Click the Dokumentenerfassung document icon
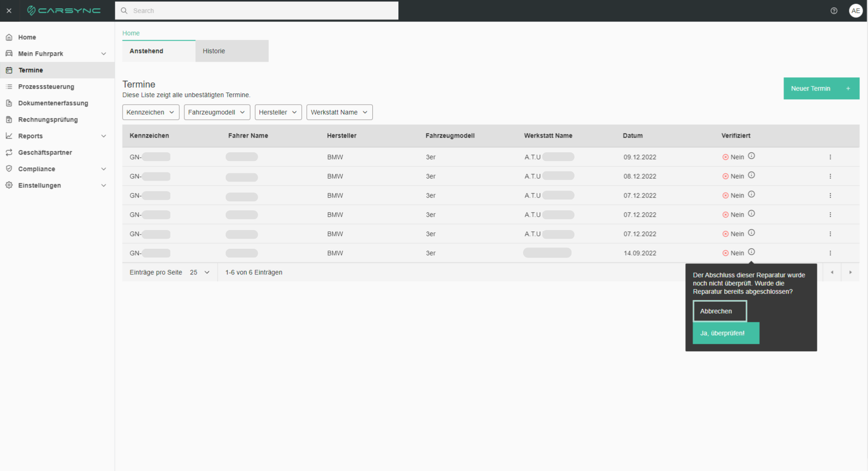 [9, 103]
